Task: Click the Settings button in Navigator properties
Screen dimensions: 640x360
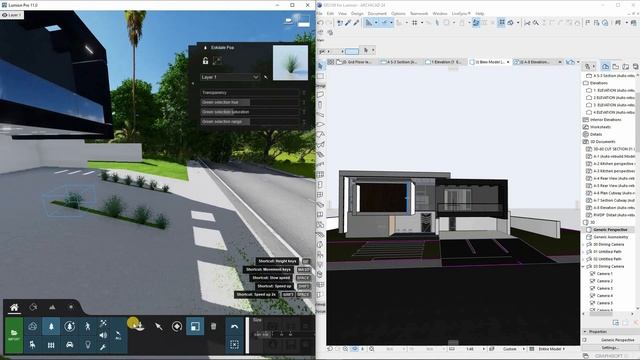Action: point(610,348)
